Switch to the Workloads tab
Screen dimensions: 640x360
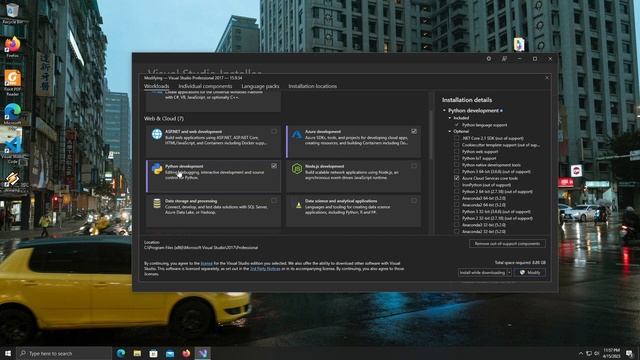pos(156,86)
